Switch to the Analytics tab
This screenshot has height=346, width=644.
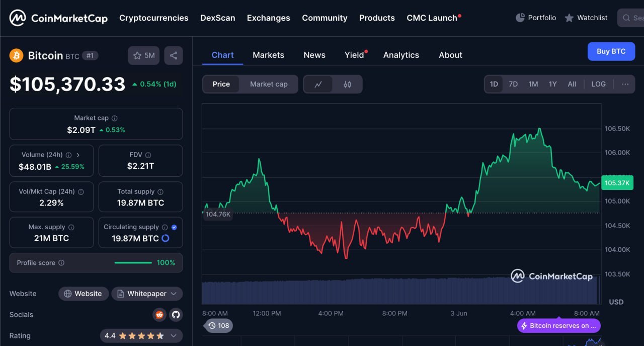(401, 55)
